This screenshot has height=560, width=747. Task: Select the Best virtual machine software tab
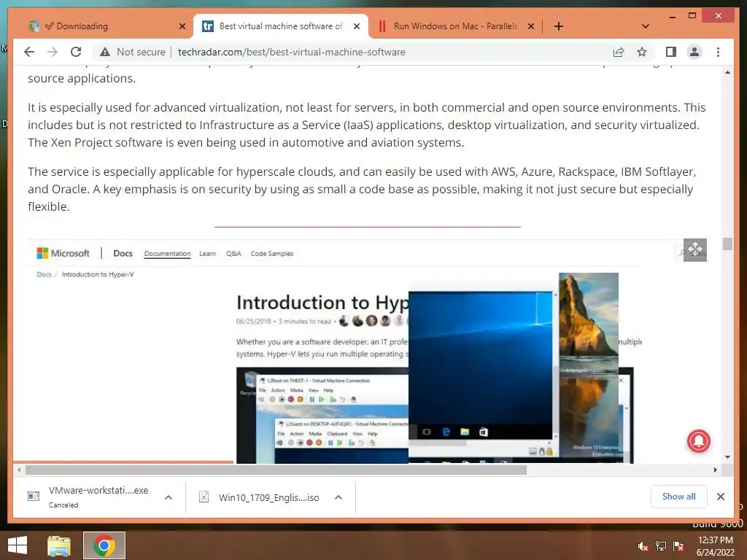coord(281,26)
